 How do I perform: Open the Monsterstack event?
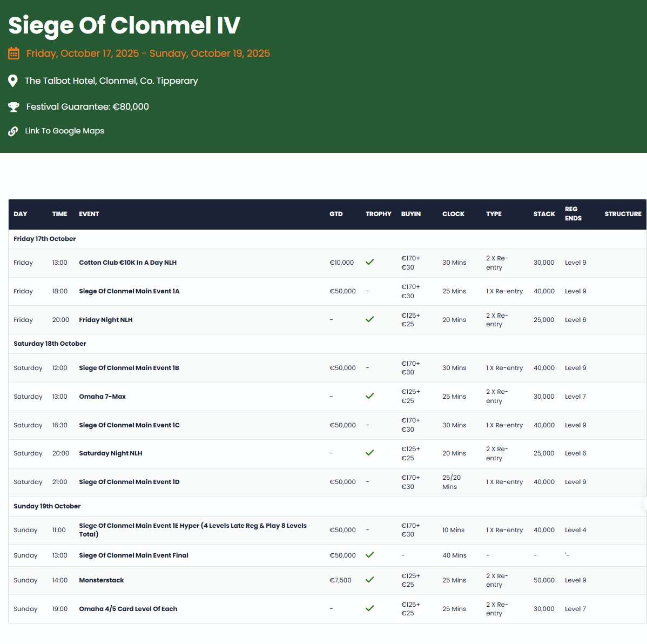102,580
